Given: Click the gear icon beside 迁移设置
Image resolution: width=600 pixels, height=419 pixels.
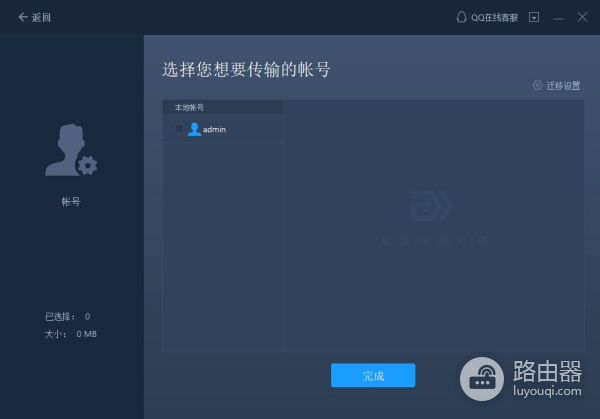Looking at the screenshot, I should pyautogui.click(x=538, y=85).
